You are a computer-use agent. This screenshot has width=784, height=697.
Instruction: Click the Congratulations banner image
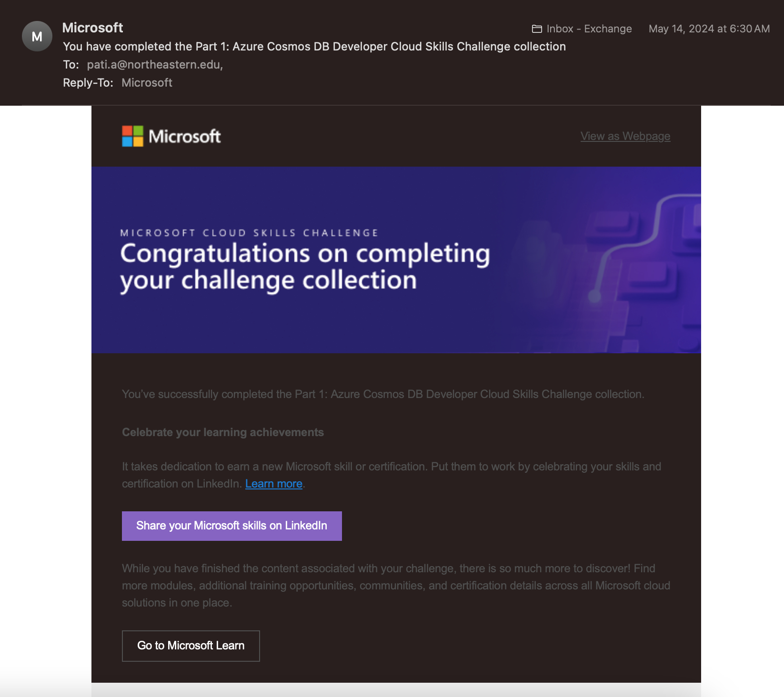[x=396, y=259]
